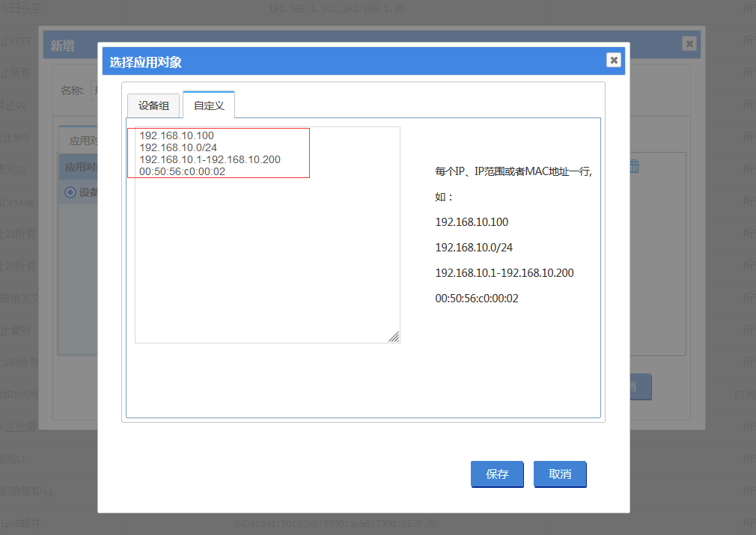Click empty area of the custom address textarea
This screenshot has width=756, height=535.
coord(266,262)
